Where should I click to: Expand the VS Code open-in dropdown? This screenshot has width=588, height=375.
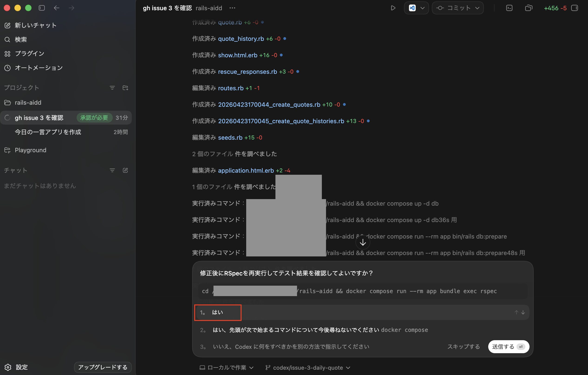(x=422, y=8)
